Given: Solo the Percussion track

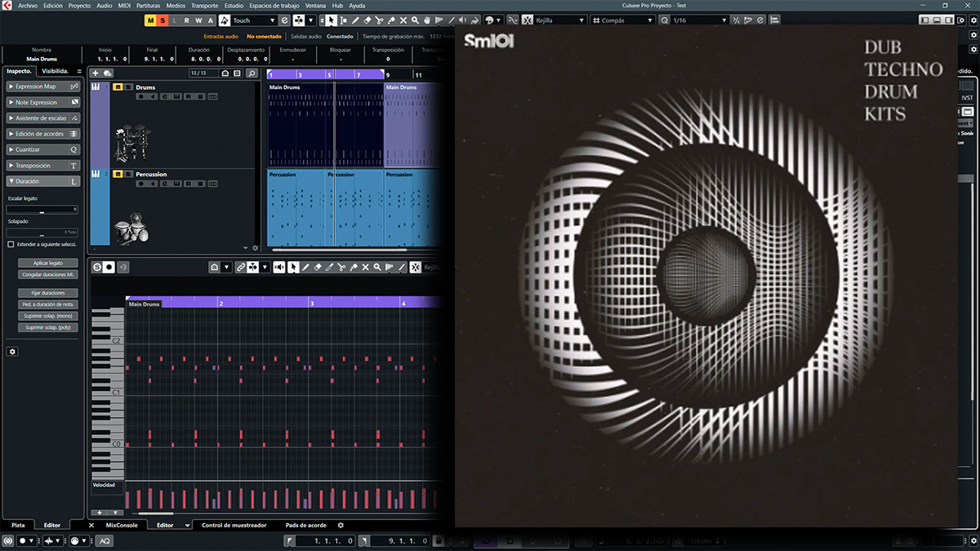Looking at the screenshot, I should click(x=127, y=174).
